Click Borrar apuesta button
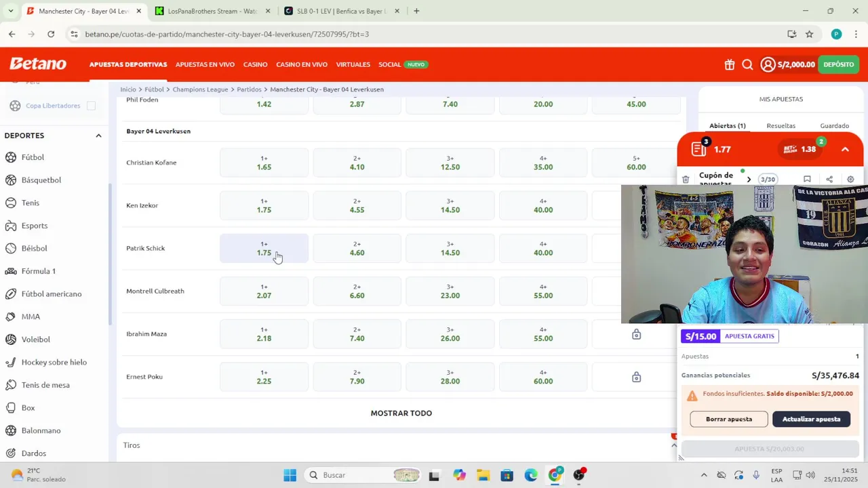 pyautogui.click(x=729, y=419)
